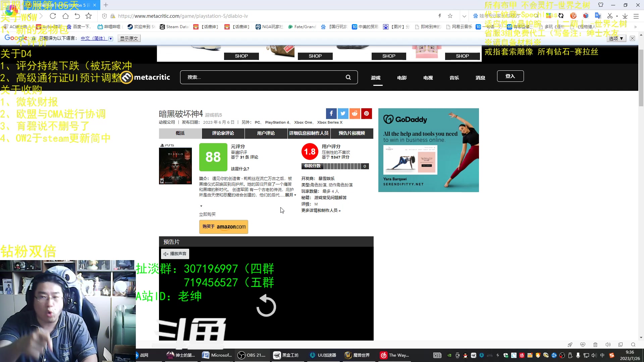Viewport: 644px width, 362px height.
Task: Open the 评论家评论 tab
Action: coord(223,133)
